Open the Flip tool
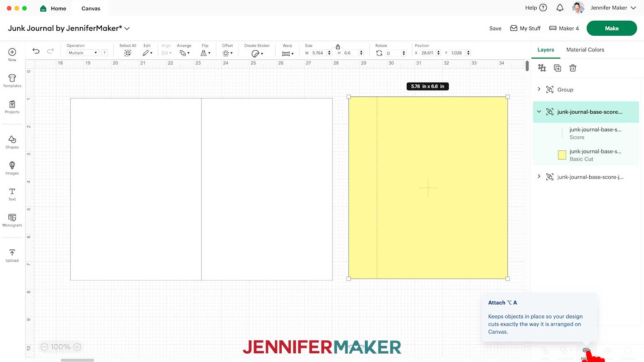Viewport: 644px width, 362px height. (205, 53)
